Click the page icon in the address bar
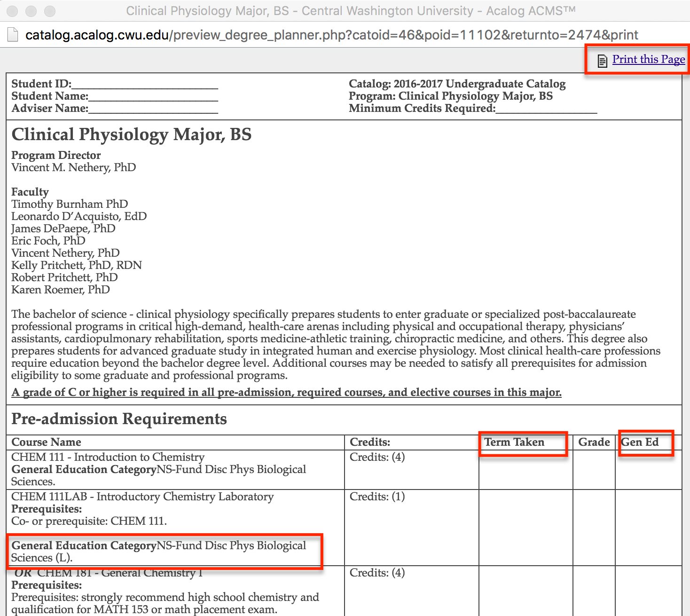 tap(13, 35)
